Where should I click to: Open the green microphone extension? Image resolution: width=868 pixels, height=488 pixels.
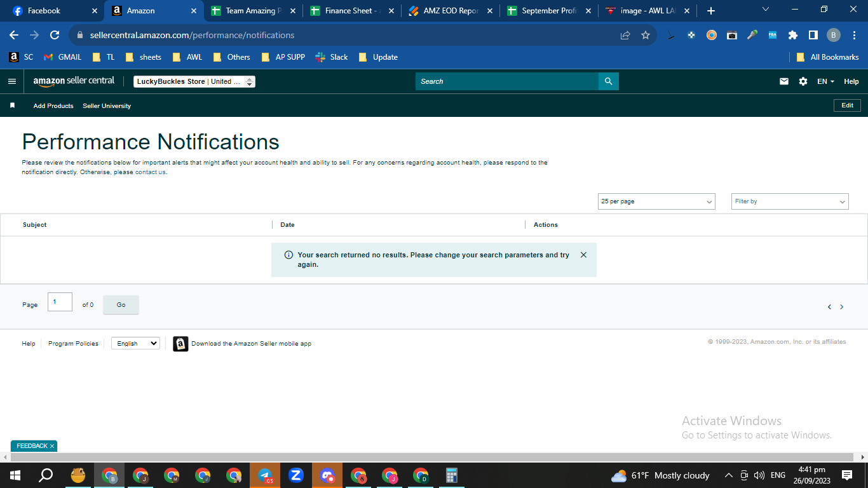752,35
